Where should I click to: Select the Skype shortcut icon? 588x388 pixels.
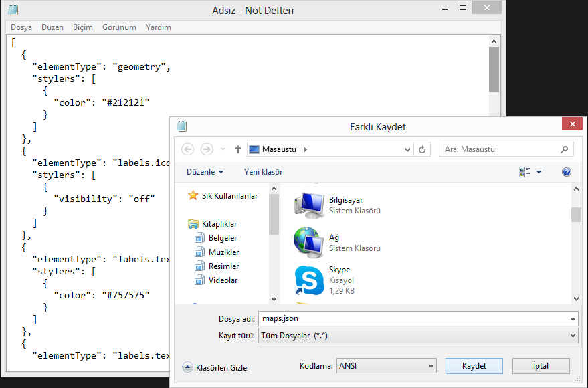coord(309,280)
